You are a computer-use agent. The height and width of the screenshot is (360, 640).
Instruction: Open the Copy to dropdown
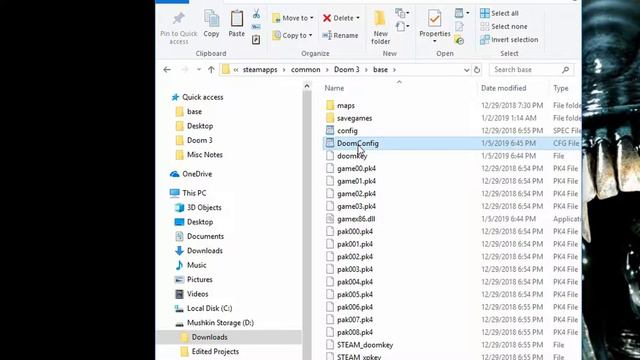point(292,36)
